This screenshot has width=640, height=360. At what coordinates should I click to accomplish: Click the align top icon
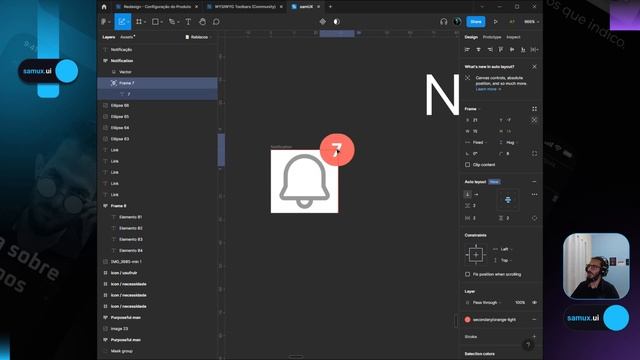point(501,49)
